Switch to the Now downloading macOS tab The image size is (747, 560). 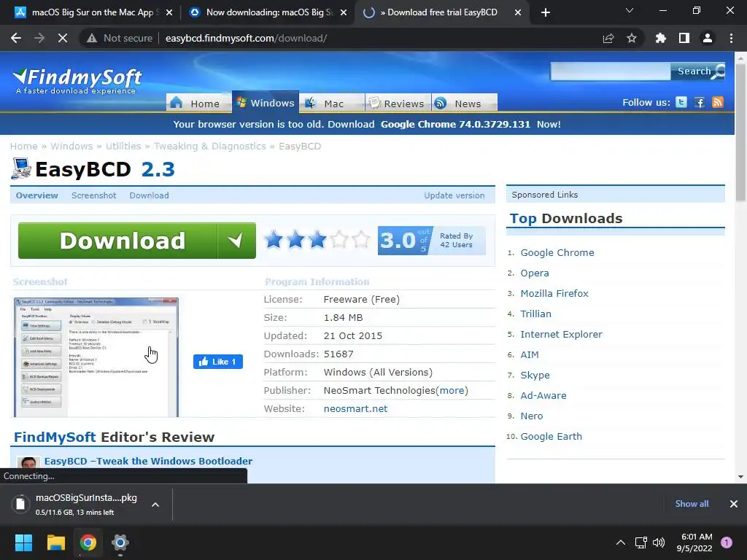click(269, 12)
